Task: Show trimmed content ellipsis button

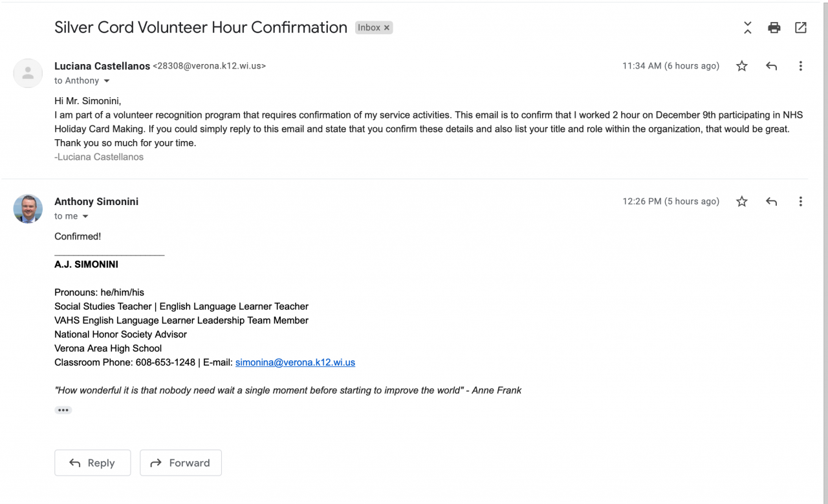Action: tap(63, 410)
